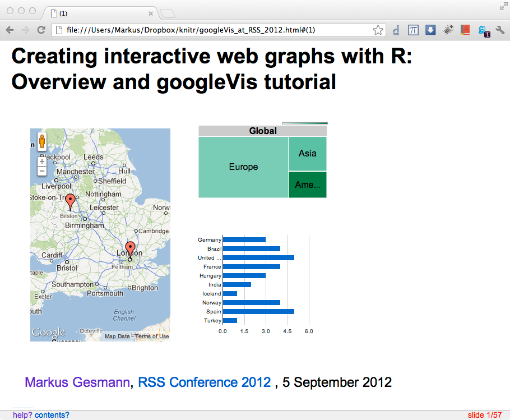Click the Google logo on the map
This screenshot has width=510, height=420.
[48, 332]
